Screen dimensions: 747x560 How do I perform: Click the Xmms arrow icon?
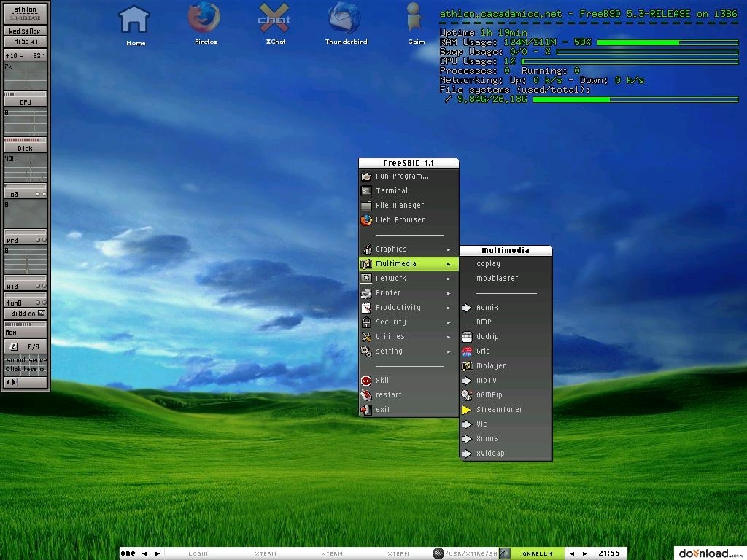coord(467,438)
